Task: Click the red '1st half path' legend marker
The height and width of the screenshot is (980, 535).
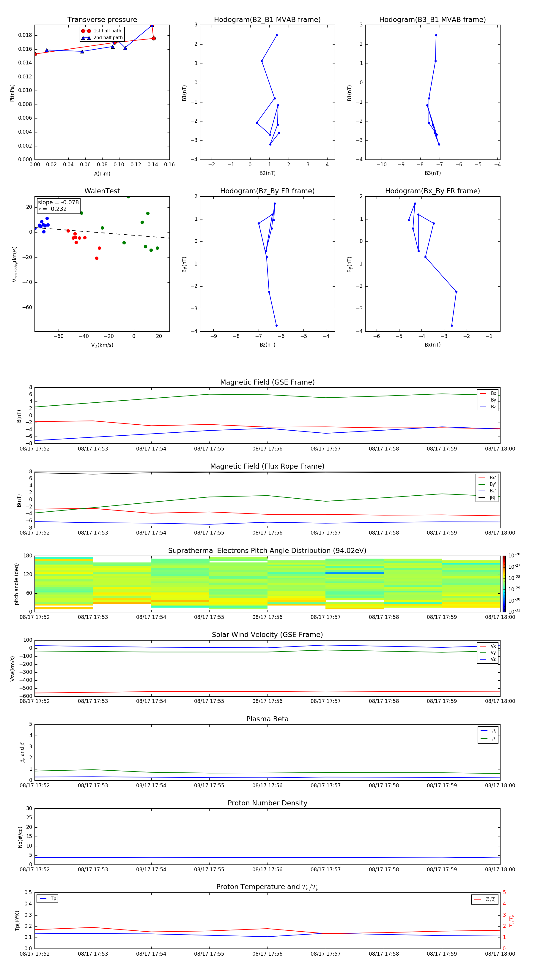Action: coord(86,31)
